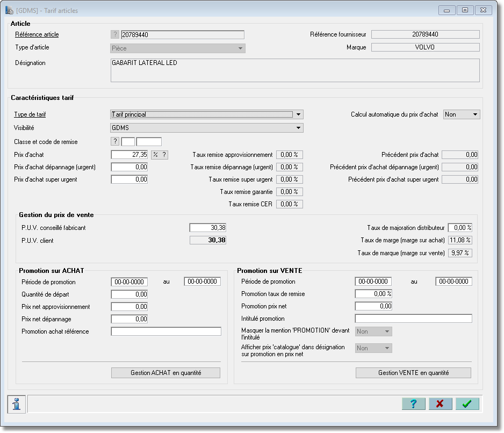This screenshot has height=433, width=504.
Task: Click the Type de tarif link label
Action: point(30,114)
